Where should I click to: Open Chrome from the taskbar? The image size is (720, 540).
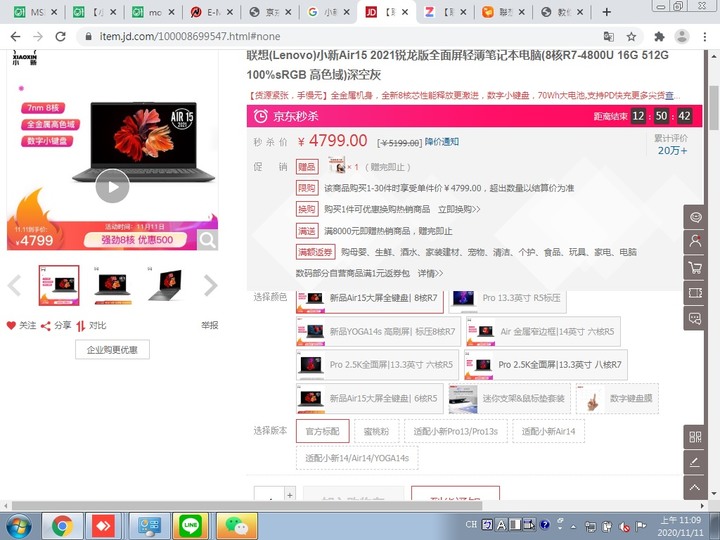(x=62, y=526)
